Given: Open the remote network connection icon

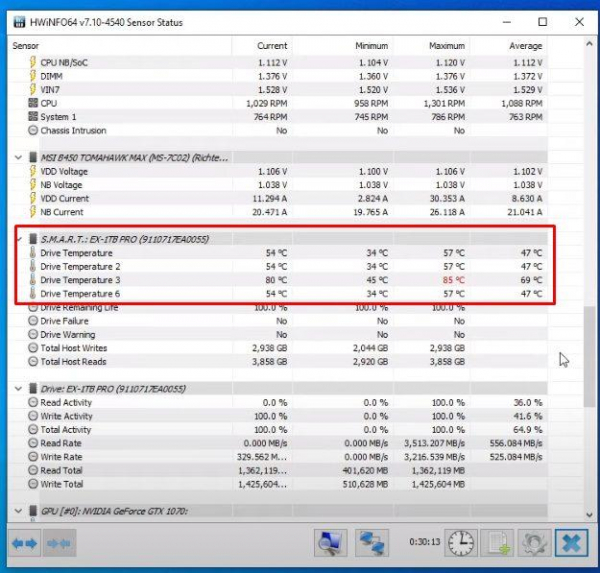Looking at the screenshot, I should pos(372,543).
